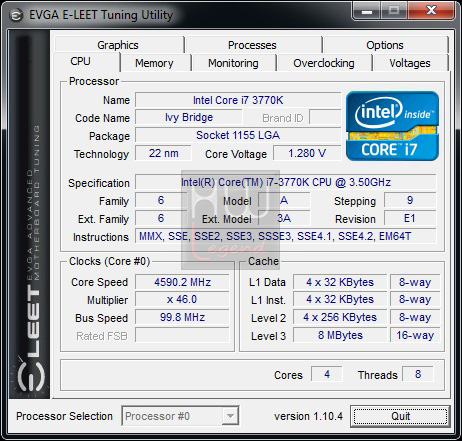
Task: Click the Bus Speed value 99.8 MHz
Action: point(182,317)
